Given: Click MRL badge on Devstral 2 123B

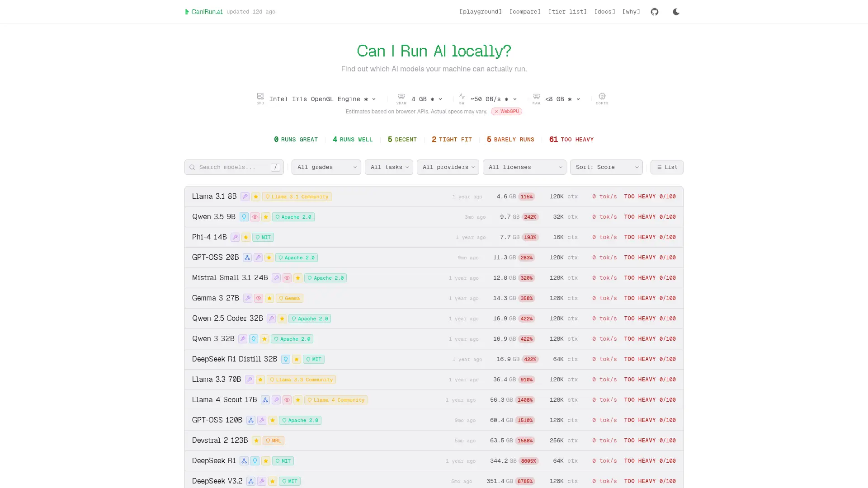Looking at the screenshot, I should [x=274, y=441].
